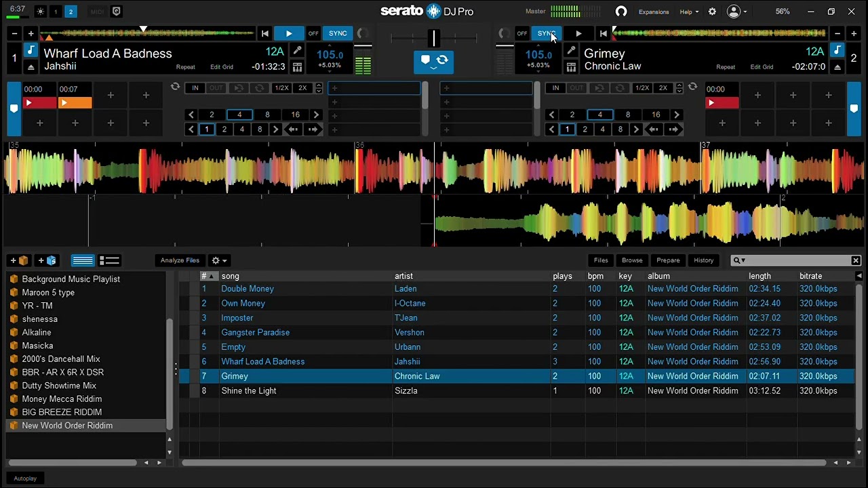Toggle SYNC on deck 2
868x488 pixels.
tap(547, 33)
